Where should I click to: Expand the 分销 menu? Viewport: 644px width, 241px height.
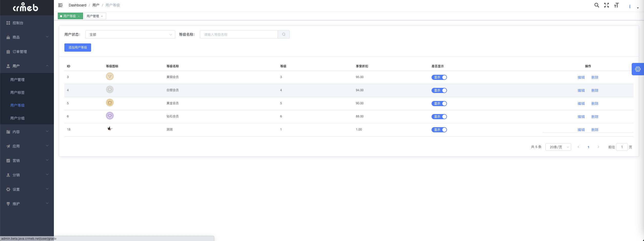click(x=47, y=175)
